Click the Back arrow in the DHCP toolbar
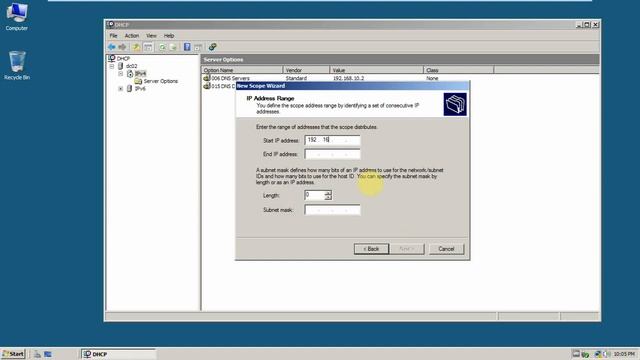This screenshot has height=360, width=640. 111,47
